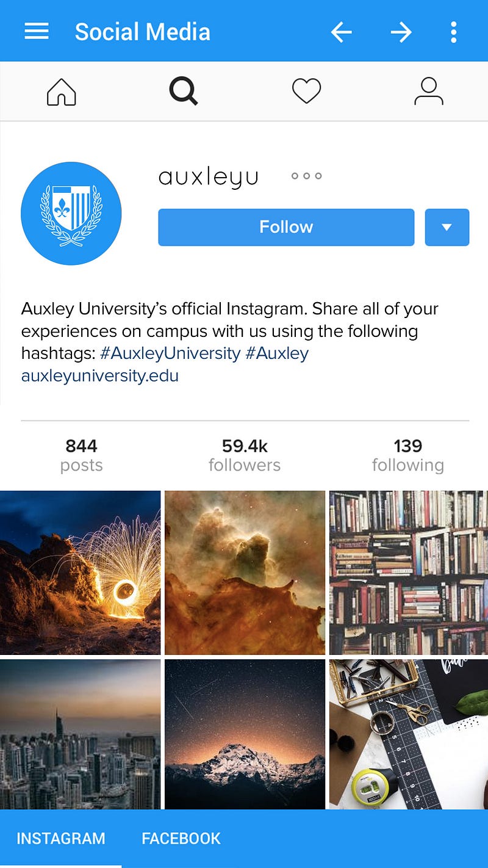Expand the dropdown arrow beside Follow

447,227
